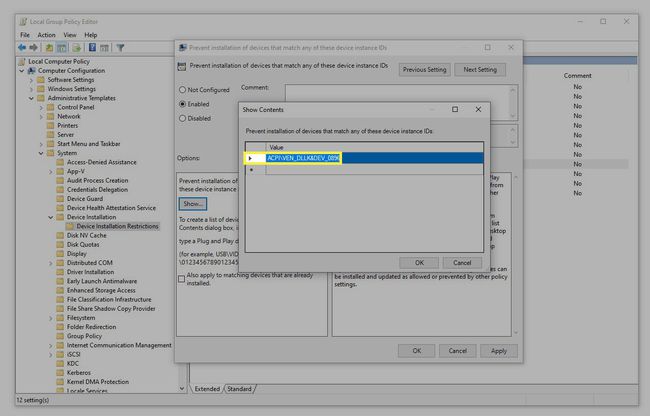Click the Device Guard folder icon
The image size is (650, 416).
pyautogui.click(x=60, y=198)
